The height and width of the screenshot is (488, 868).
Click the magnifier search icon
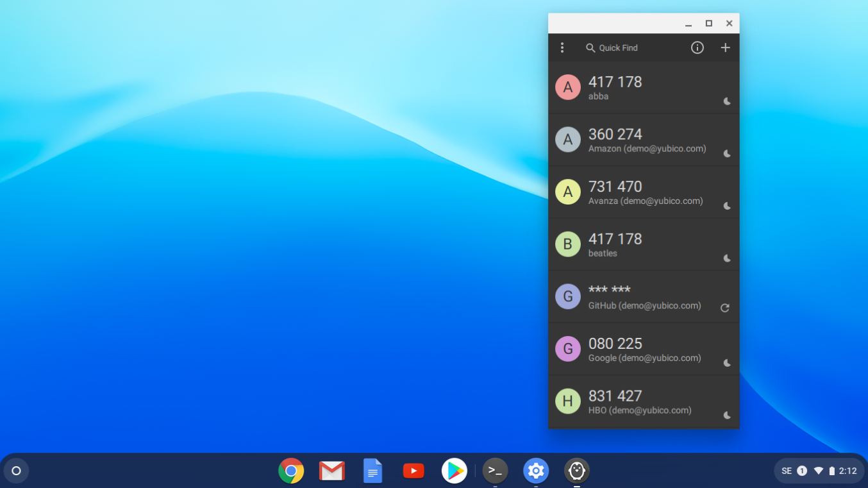(590, 47)
